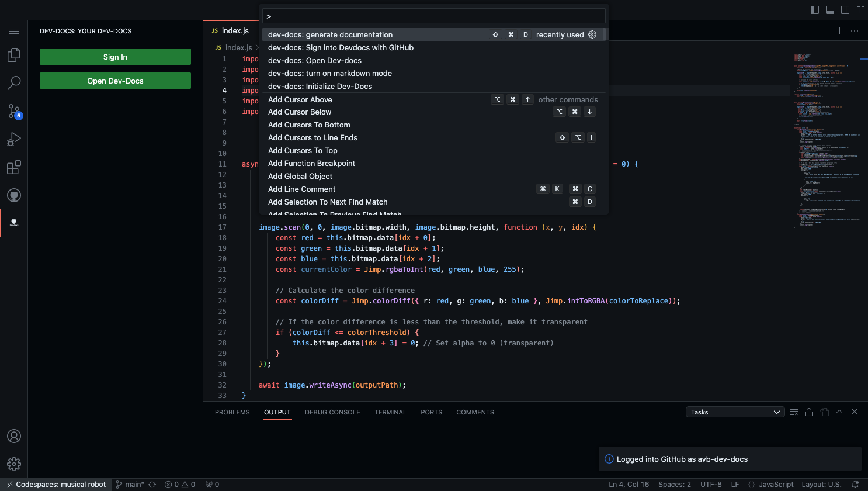Viewport: 868px width, 491px height.
Task: Open the Manage gear in activity bar
Action: 14,464
